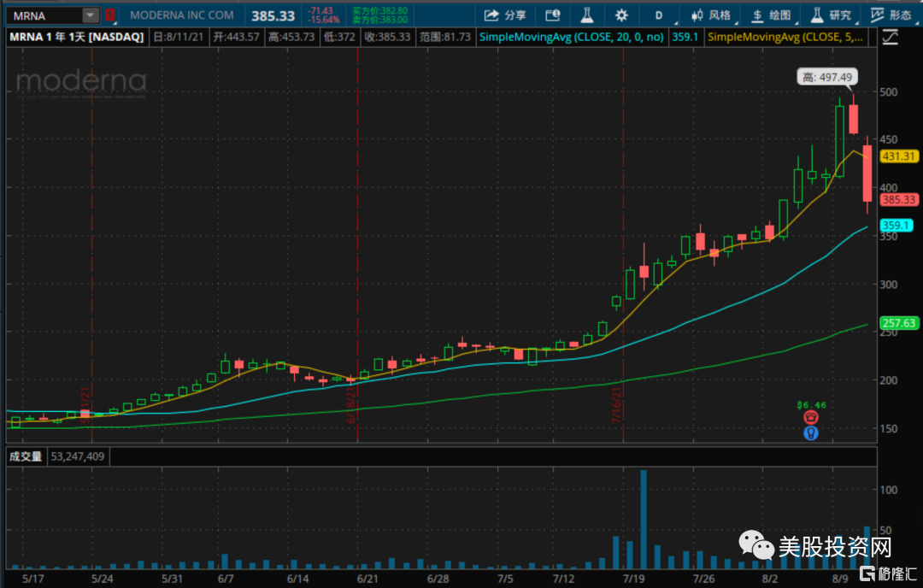923x588 pixels.
Task: Open the D timeframe selector
Action: click(x=659, y=15)
